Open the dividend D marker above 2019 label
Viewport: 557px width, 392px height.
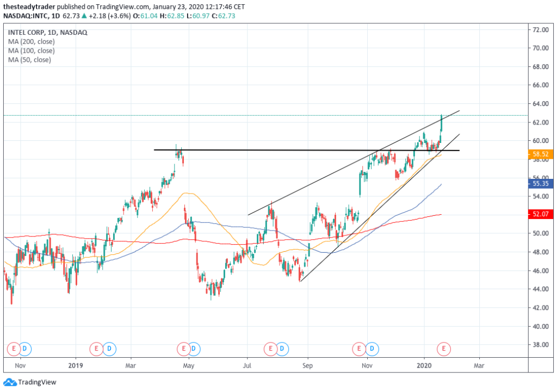(109, 349)
